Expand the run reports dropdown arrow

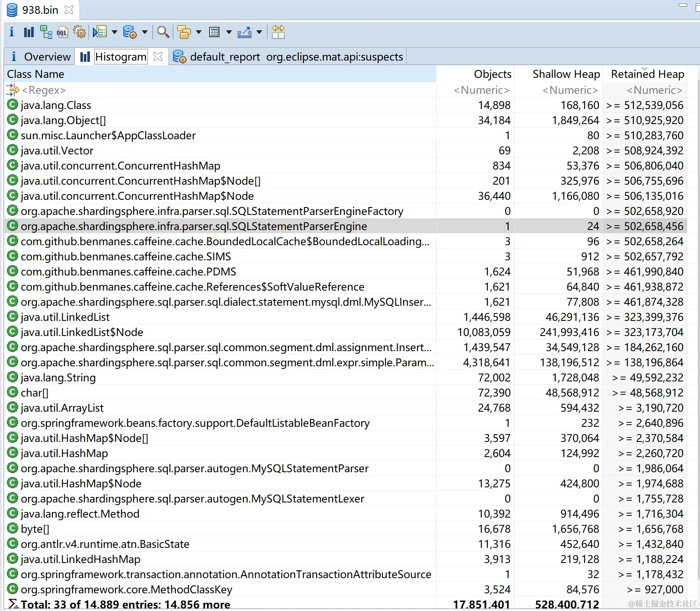[115, 32]
